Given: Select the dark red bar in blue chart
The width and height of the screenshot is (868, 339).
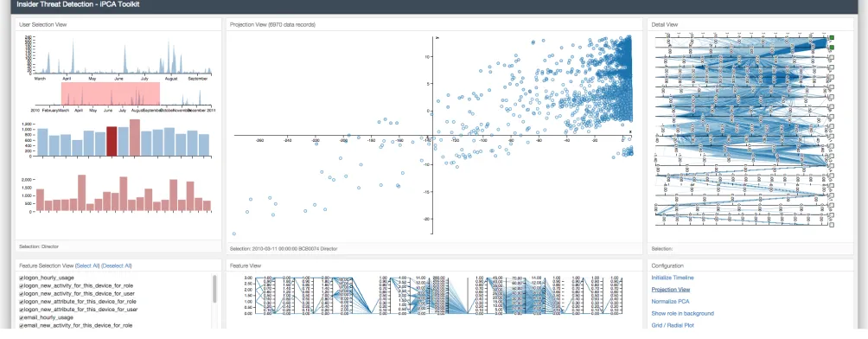Looking at the screenshot, I should [112, 141].
